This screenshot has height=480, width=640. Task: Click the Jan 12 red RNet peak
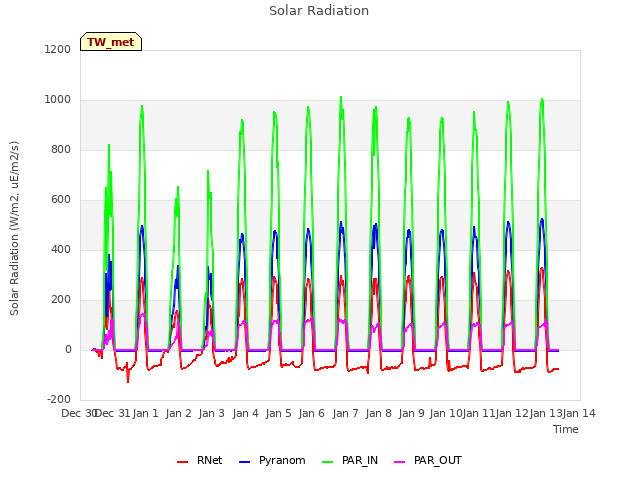[508, 272]
